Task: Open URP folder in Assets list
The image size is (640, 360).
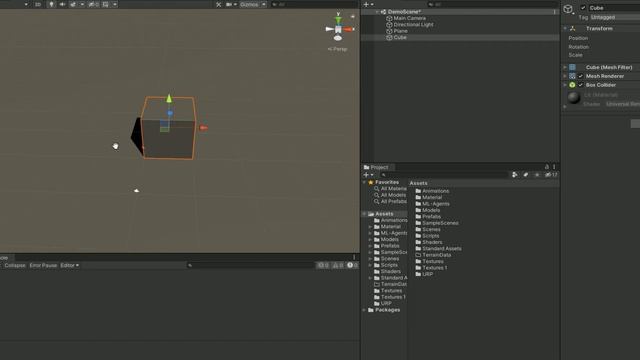Action: point(424,274)
